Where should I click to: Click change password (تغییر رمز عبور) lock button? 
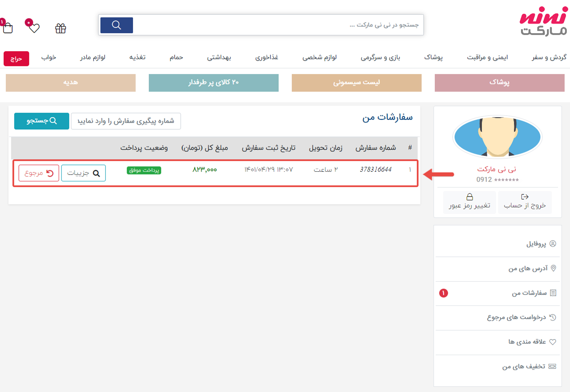point(469,202)
